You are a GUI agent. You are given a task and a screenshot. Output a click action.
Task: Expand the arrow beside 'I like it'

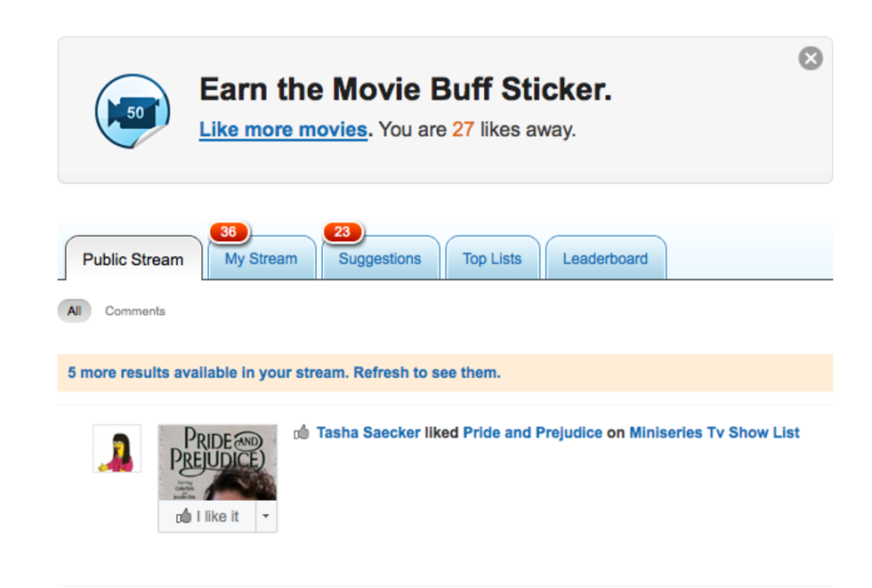266,517
